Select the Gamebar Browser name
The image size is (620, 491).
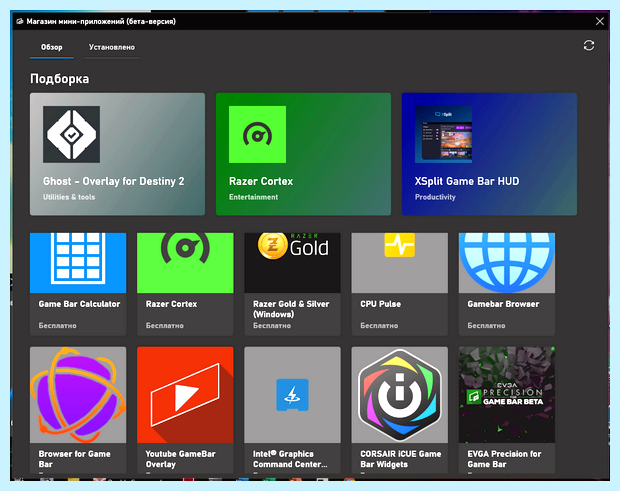503,304
